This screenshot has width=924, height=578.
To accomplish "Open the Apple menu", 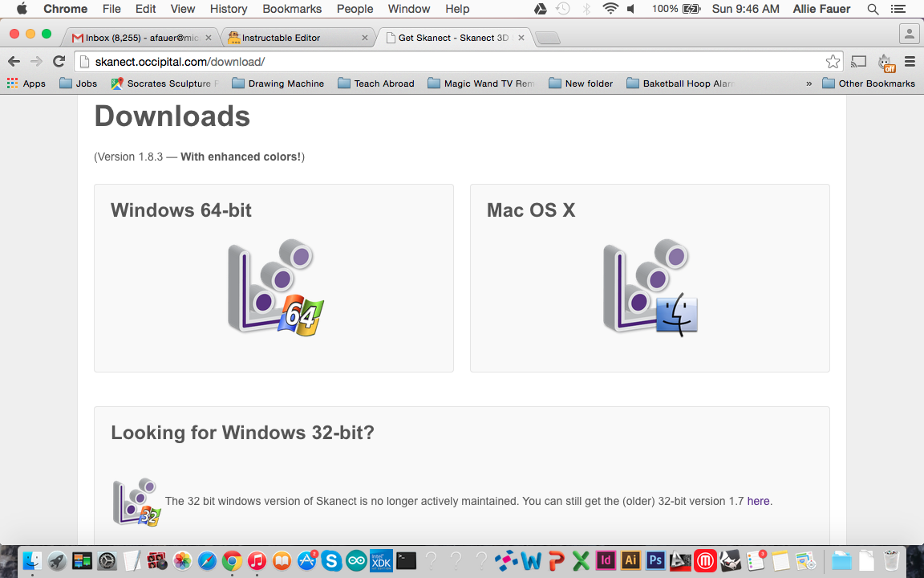I will pyautogui.click(x=22, y=9).
